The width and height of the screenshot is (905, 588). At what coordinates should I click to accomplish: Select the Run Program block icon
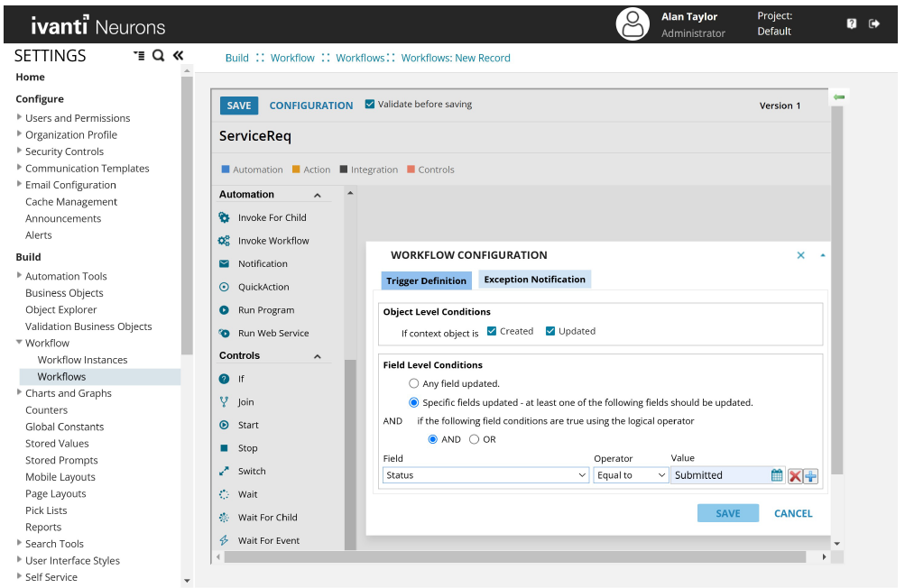pyautogui.click(x=224, y=310)
